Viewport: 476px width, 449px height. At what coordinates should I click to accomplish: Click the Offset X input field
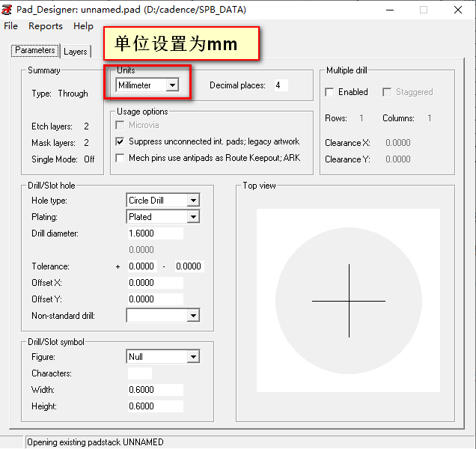[155, 283]
